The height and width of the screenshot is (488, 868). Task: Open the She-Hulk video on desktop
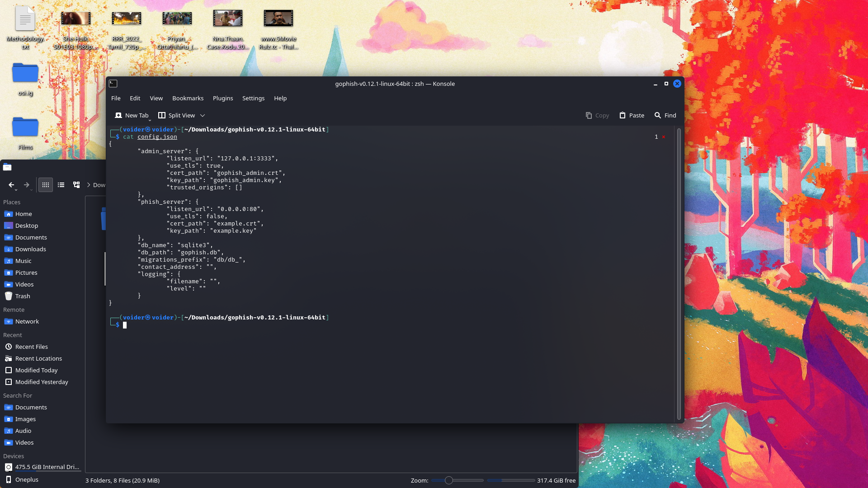click(x=75, y=18)
